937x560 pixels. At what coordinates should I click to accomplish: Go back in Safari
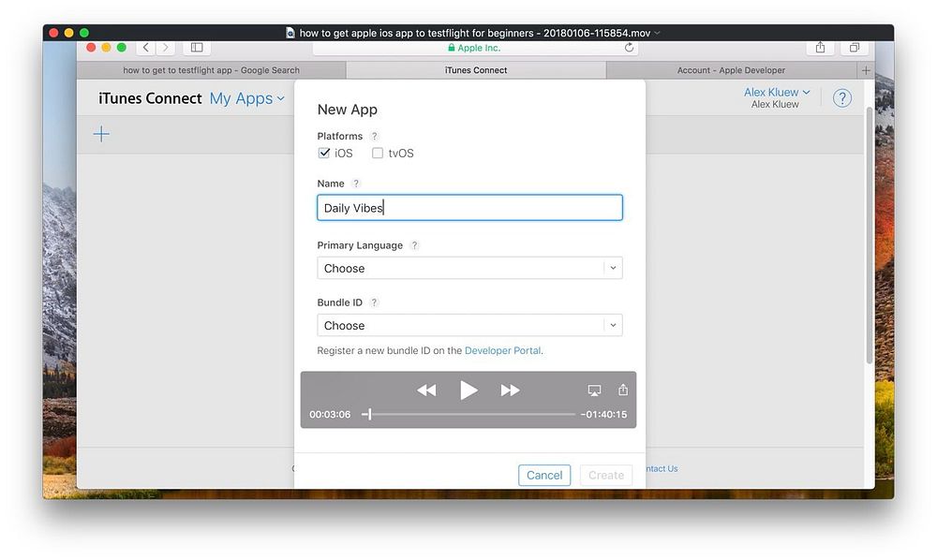point(146,47)
